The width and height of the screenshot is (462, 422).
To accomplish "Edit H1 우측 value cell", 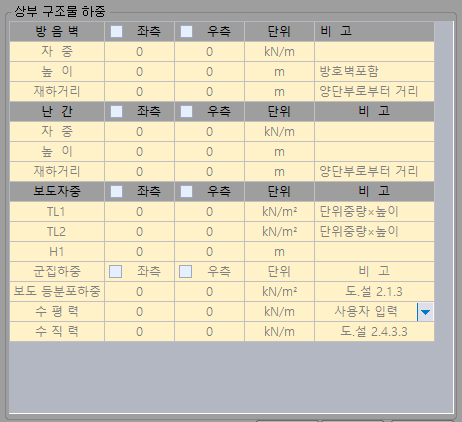I will click(209, 252).
